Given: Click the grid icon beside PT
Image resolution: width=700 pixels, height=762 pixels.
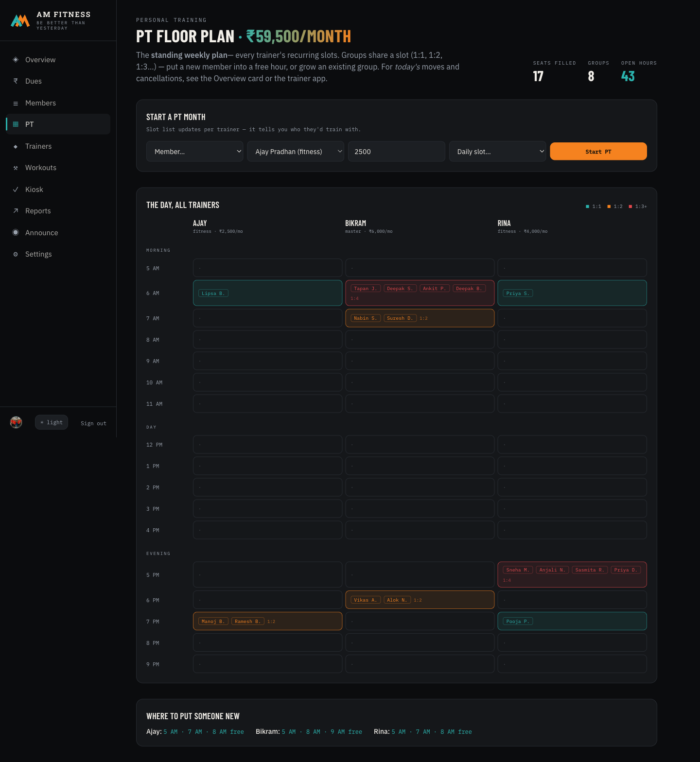Looking at the screenshot, I should [x=16, y=124].
